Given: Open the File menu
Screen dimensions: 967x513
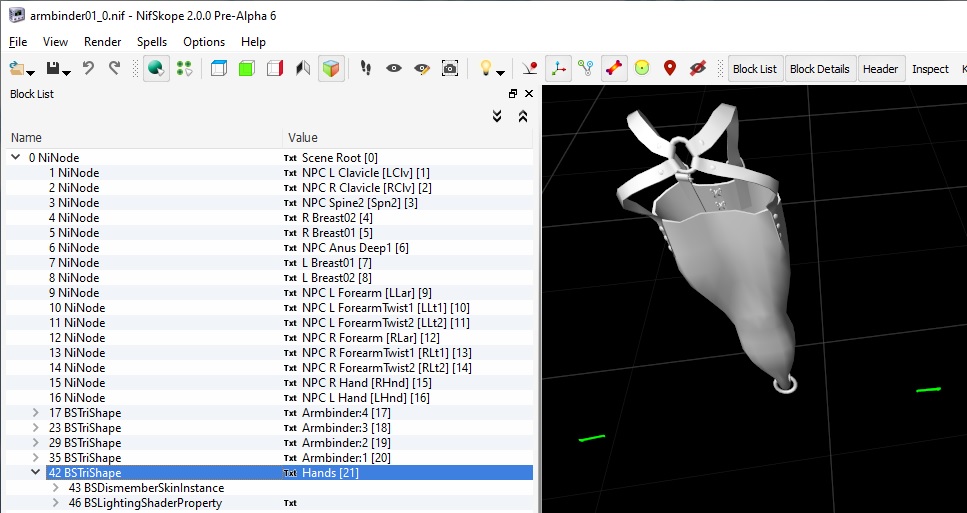Looking at the screenshot, I should [x=18, y=42].
